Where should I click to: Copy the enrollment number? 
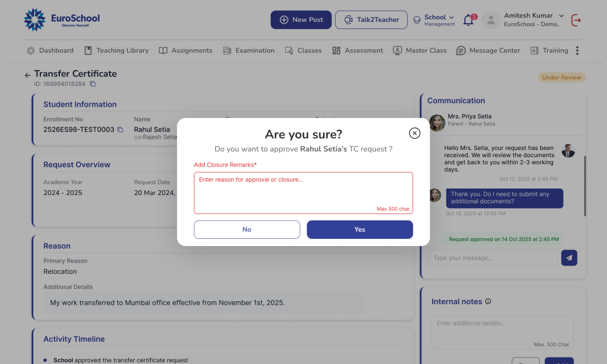(120, 129)
